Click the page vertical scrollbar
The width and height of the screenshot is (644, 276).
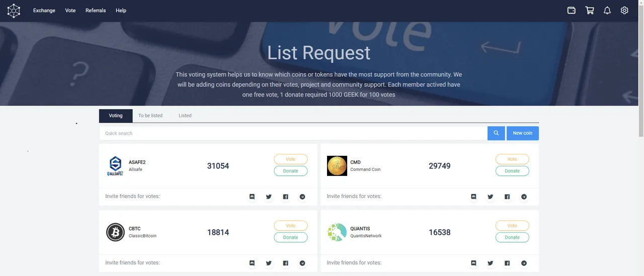pyautogui.click(x=641, y=70)
